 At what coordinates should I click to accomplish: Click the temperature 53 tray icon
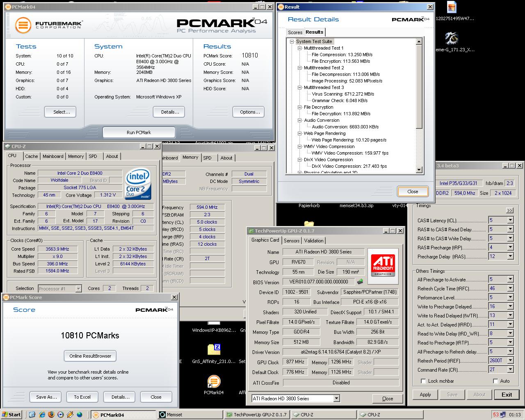click(x=496, y=415)
